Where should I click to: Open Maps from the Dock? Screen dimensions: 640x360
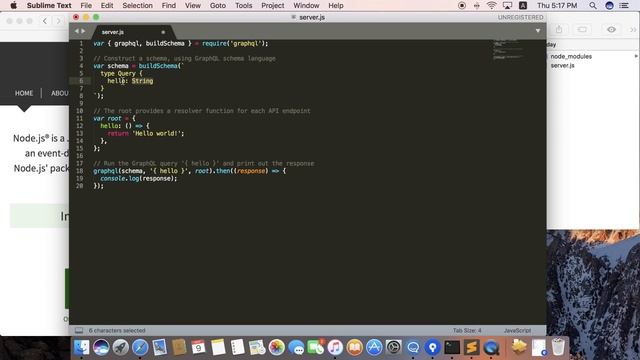point(257,347)
